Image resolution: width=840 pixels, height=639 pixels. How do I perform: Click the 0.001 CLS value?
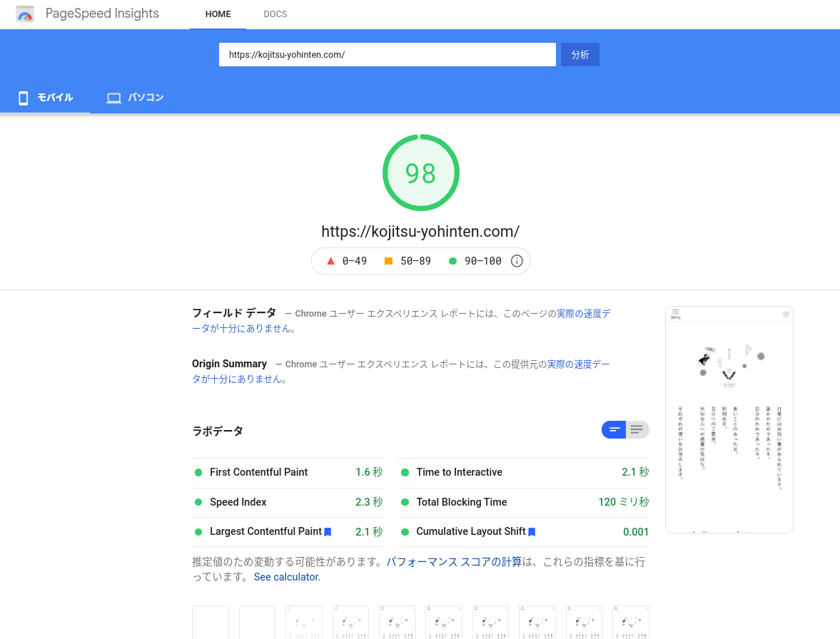pyautogui.click(x=636, y=532)
